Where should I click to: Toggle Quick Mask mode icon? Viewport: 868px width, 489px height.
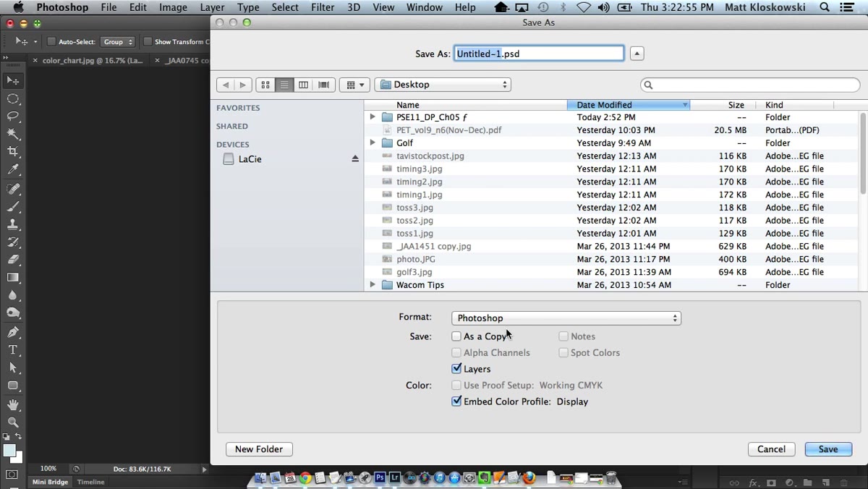12,475
